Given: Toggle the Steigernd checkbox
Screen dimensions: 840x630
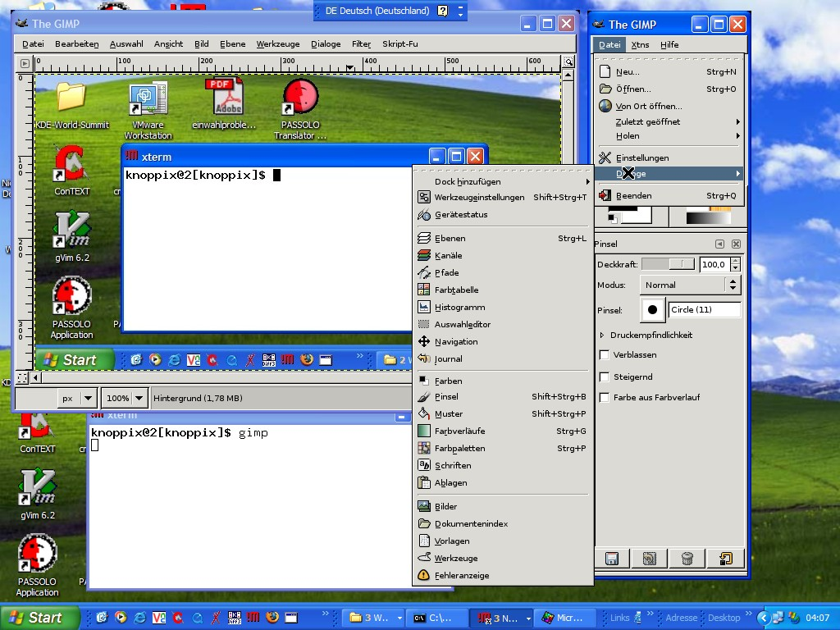Looking at the screenshot, I should 605,377.
